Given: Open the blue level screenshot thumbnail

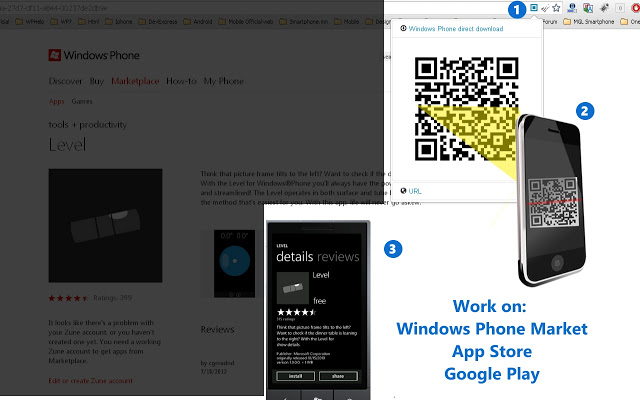Looking at the screenshot, I should click(x=234, y=263).
